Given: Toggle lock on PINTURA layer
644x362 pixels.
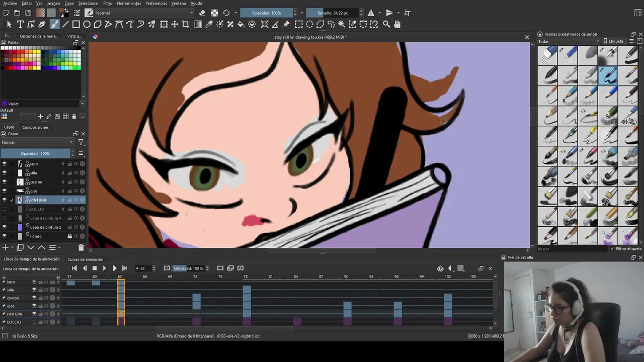Looking at the screenshot, I should point(69,200).
